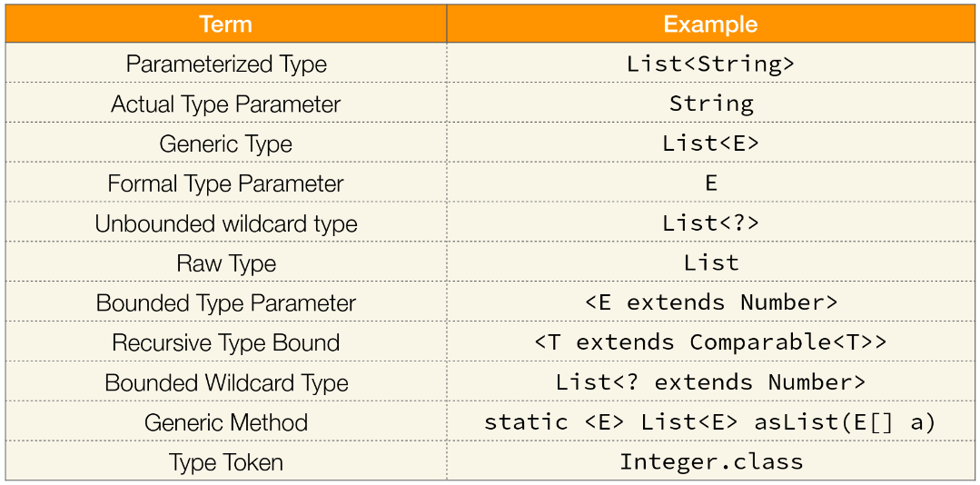Select the Generic Type row label

(x=226, y=144)
